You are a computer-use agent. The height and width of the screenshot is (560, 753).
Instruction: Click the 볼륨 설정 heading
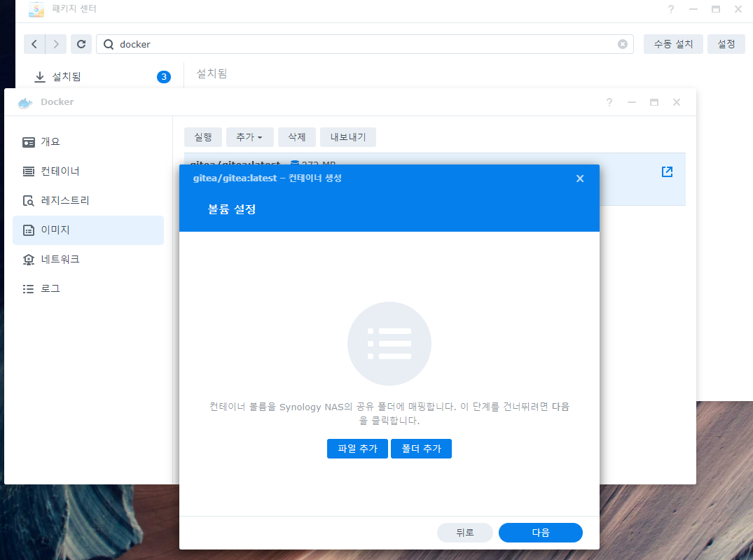[x=232, y=209]
